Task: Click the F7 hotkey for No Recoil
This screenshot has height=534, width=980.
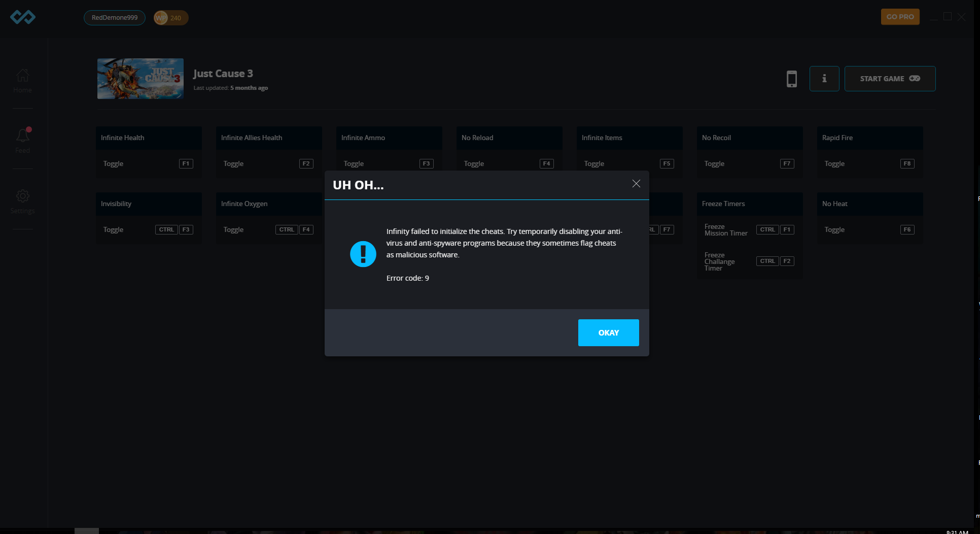Action: tap(787, 163)
